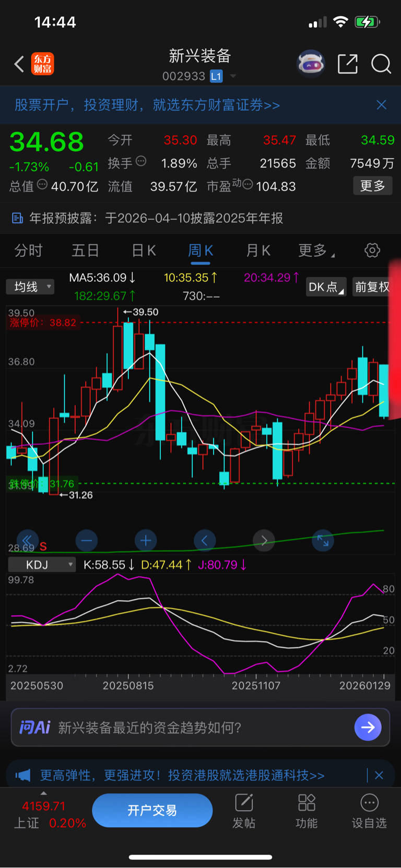Move chart right with arrow icon

point(264,540)
